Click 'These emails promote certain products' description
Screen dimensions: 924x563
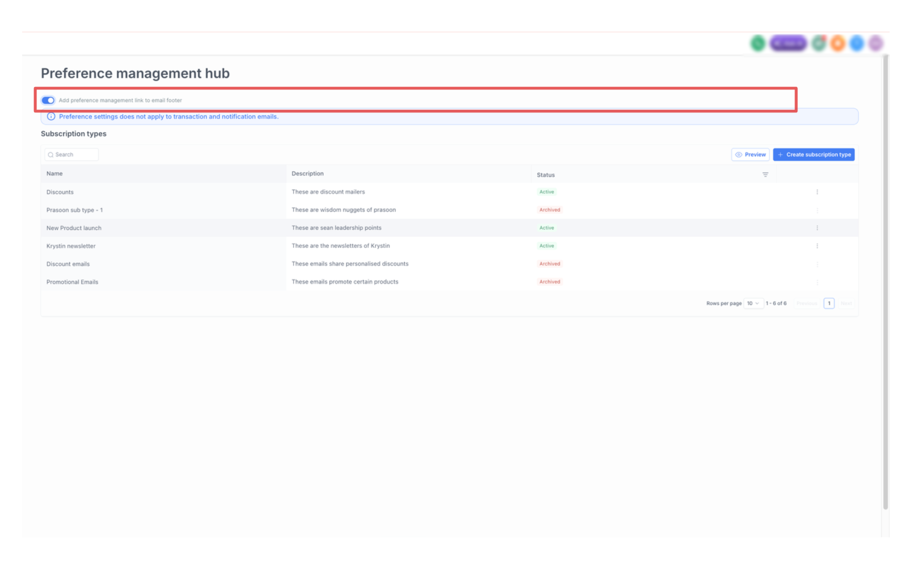point(345,282)
